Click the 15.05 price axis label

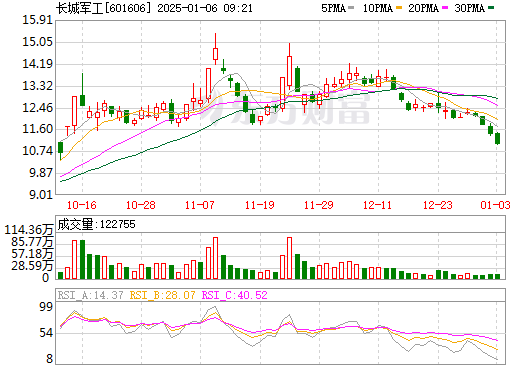point(38,42)
